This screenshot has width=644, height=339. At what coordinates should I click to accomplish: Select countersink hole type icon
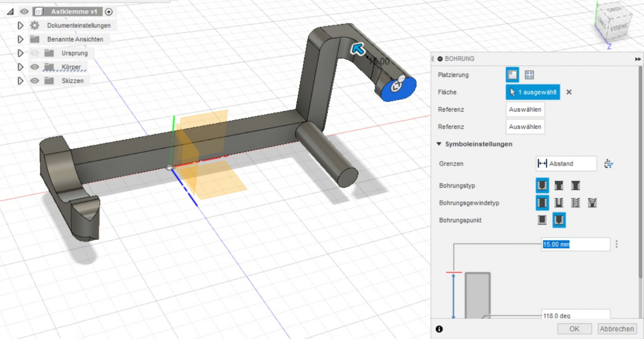click(575, 185)
